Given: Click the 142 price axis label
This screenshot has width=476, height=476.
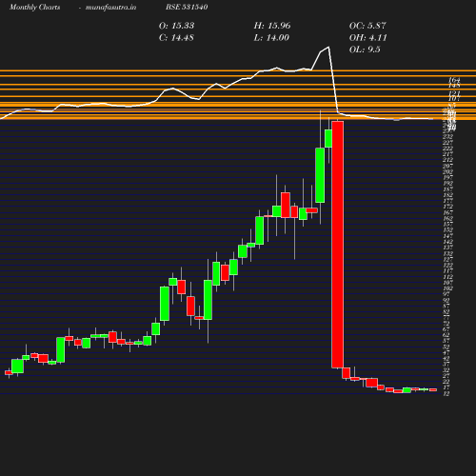Looking at the screenshot, I should pyautogui.click(x=447, y=242).
